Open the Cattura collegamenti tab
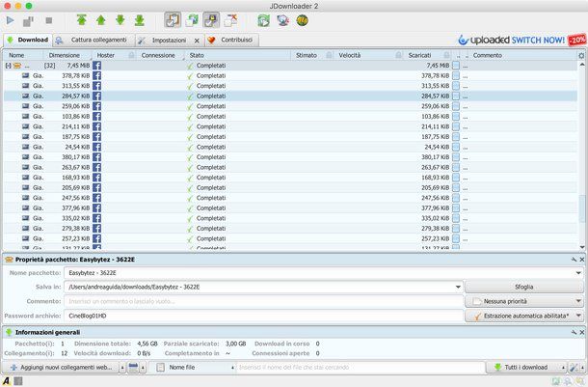The image size is (588, 387). click(94, 40)
